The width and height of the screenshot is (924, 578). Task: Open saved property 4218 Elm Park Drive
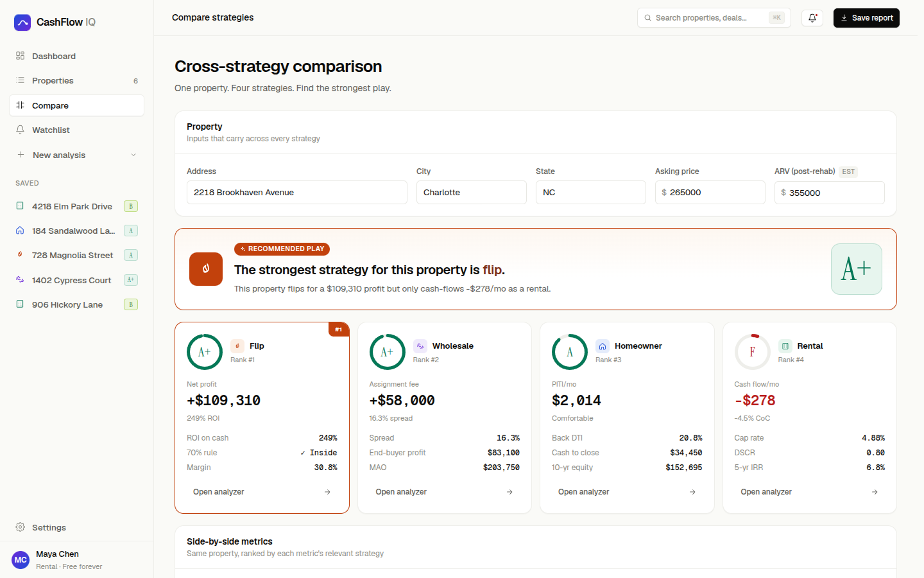pyautogui.click(x=76, y=206)
